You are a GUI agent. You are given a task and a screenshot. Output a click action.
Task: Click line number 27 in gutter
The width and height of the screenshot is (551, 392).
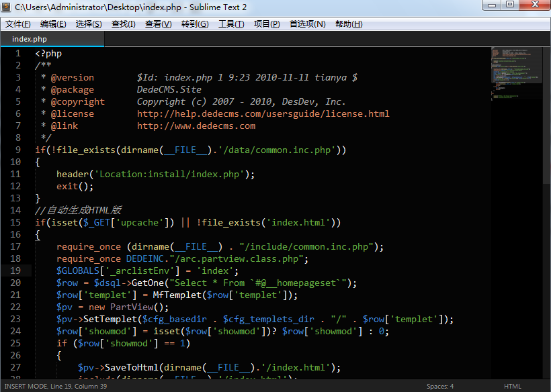(15, 367)
